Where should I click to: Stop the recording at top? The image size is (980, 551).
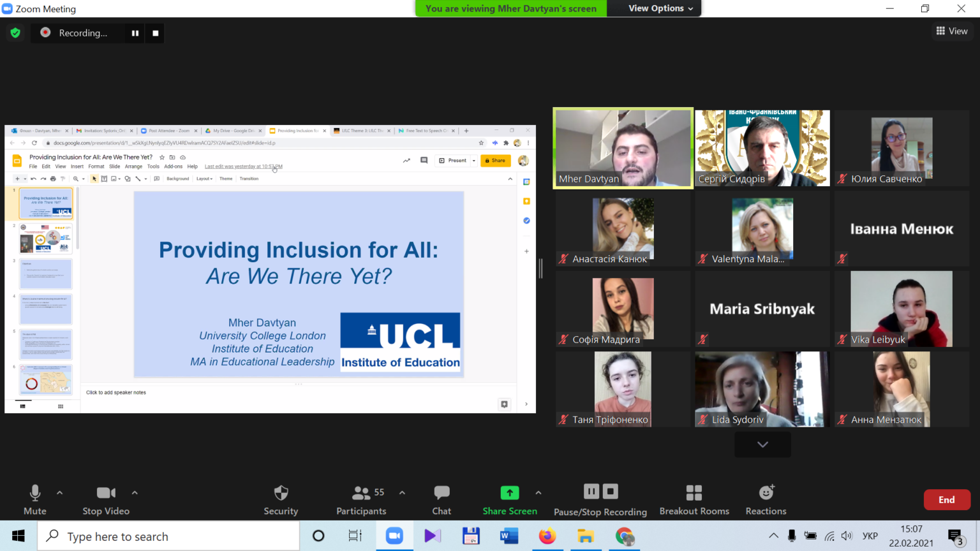coord(156,33)
